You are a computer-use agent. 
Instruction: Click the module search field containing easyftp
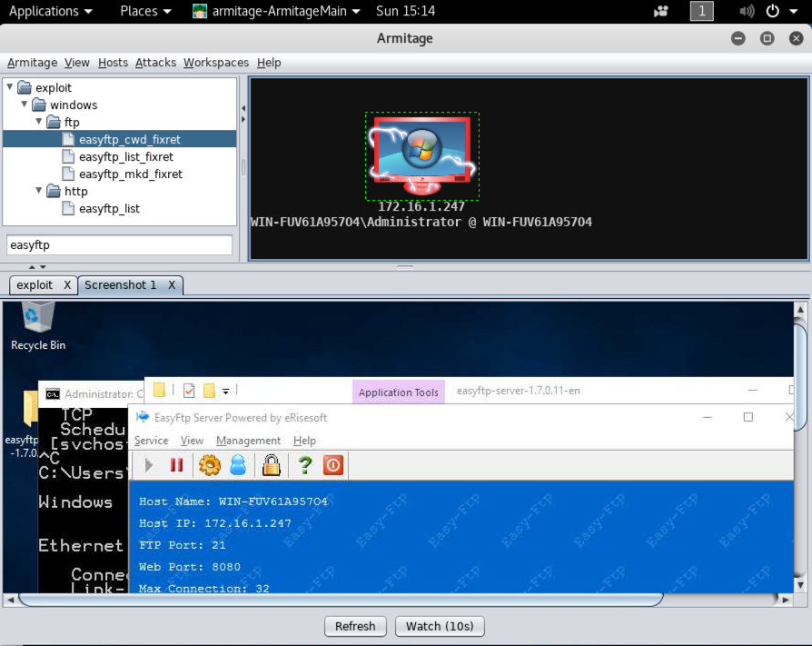[119, 245]
